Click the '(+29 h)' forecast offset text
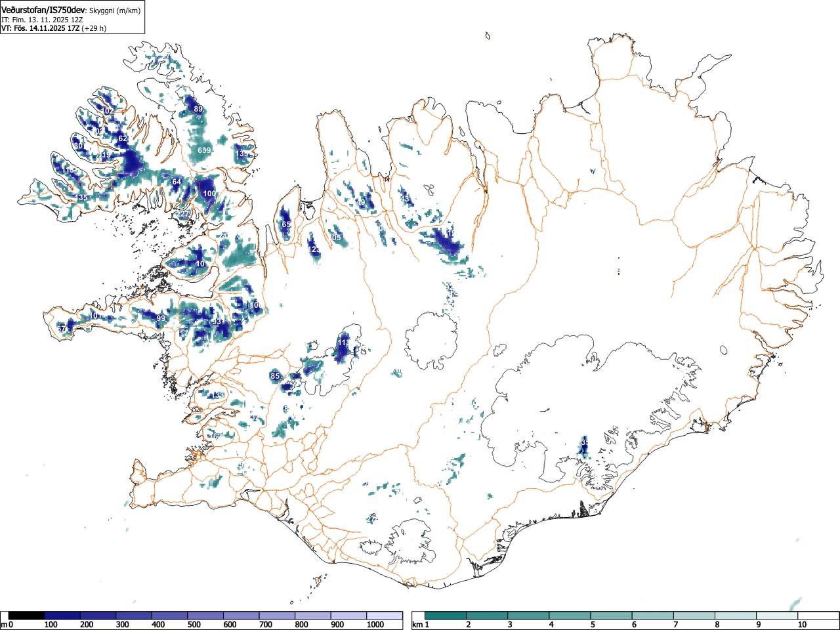 click(x=94, y=28)
